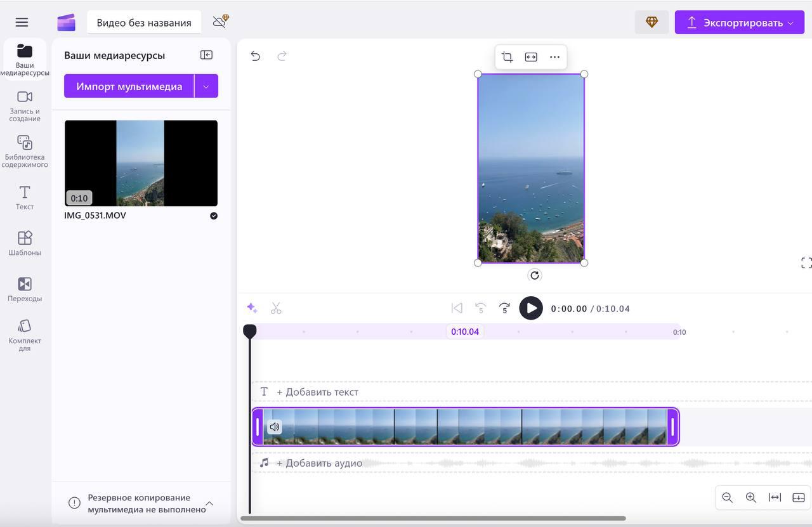The image size is (812, 527).
Task: Expand the backup notice chevron
Action: 209,504
